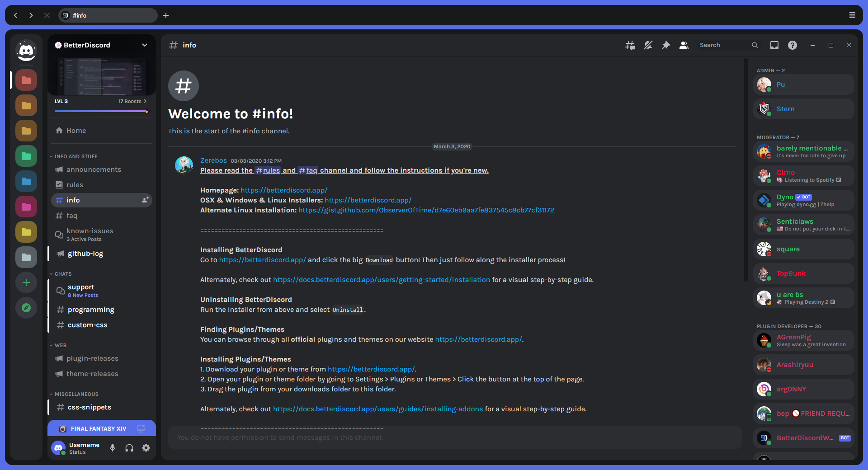Open the faq channel

102,216
